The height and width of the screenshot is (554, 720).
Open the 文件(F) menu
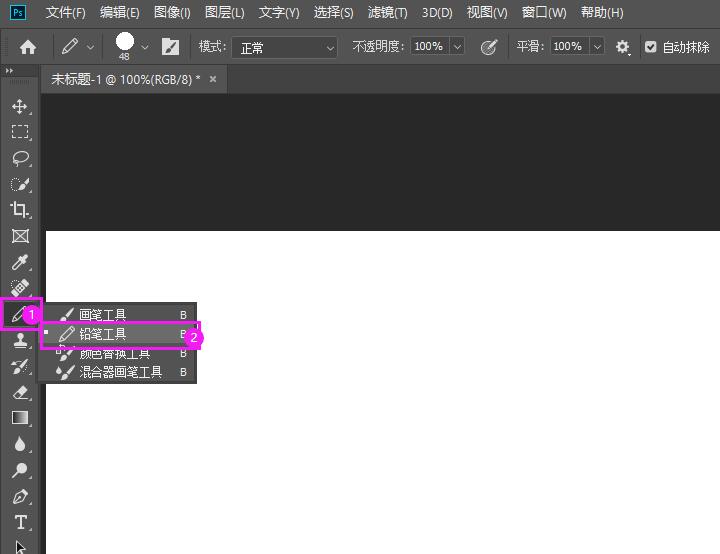pos(66,12)
